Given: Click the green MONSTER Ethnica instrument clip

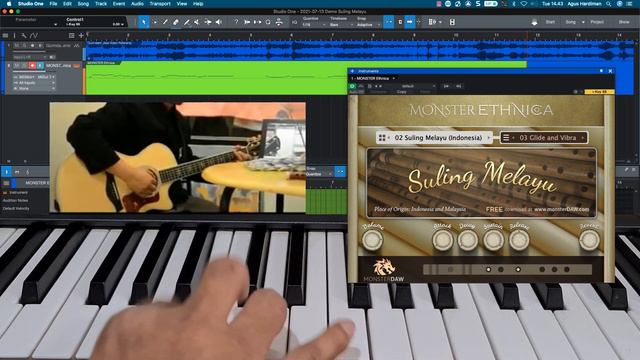Looking at the screenshot, I should tap(216, 78).
